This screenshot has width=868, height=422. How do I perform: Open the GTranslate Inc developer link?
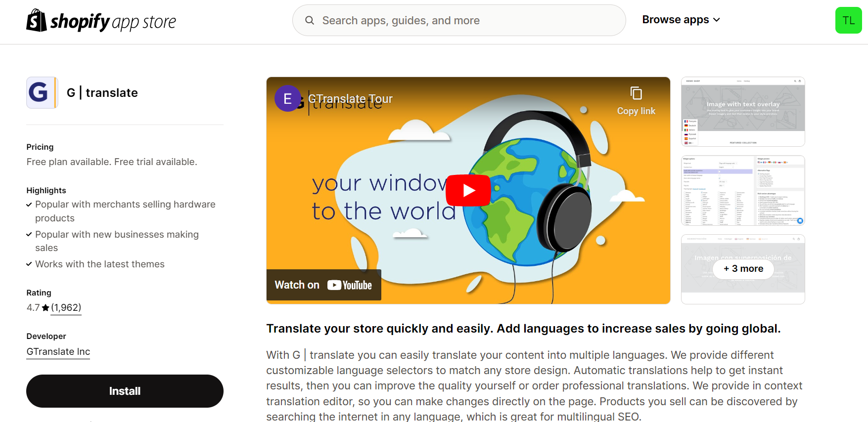pos(58,351)
